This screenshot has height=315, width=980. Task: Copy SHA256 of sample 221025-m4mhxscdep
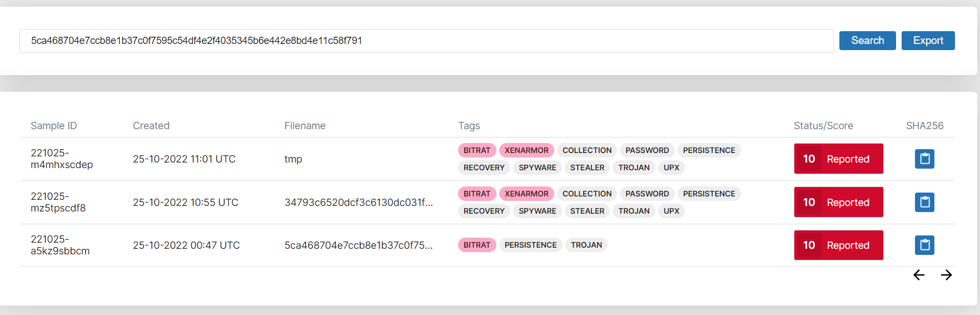pos(924,159)
